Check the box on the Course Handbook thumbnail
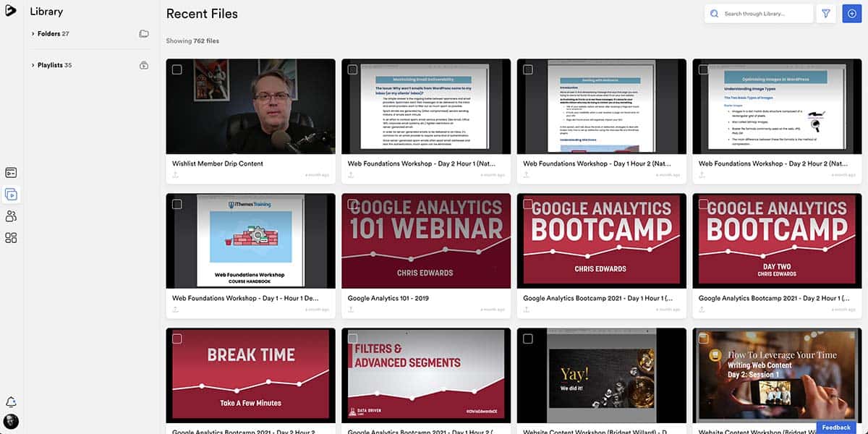This screenshot has height=434, width=868. click(x=177, y=204)
